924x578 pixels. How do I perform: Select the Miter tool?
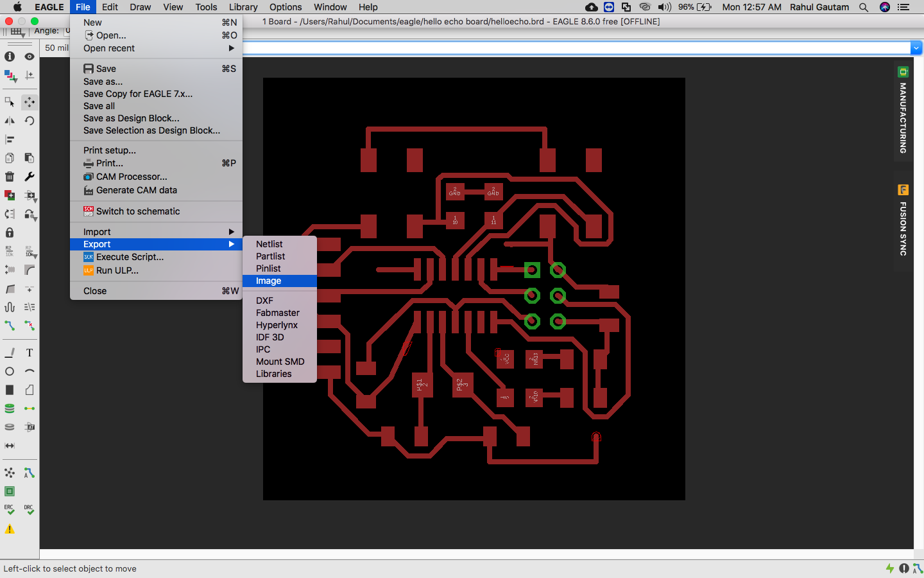pyautogui.click(x=30, y=270)
